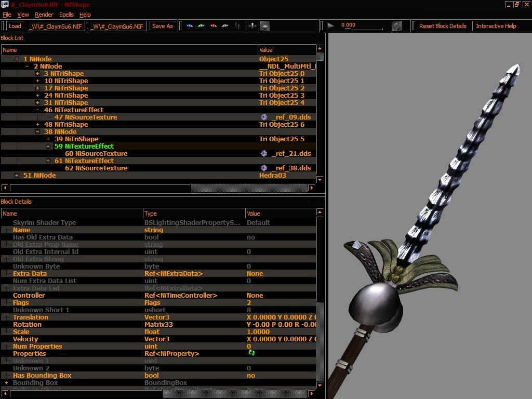Screen dimensions: 532x399
Task: Click the green eye view icon in toolbar
Action: point(202,26)
